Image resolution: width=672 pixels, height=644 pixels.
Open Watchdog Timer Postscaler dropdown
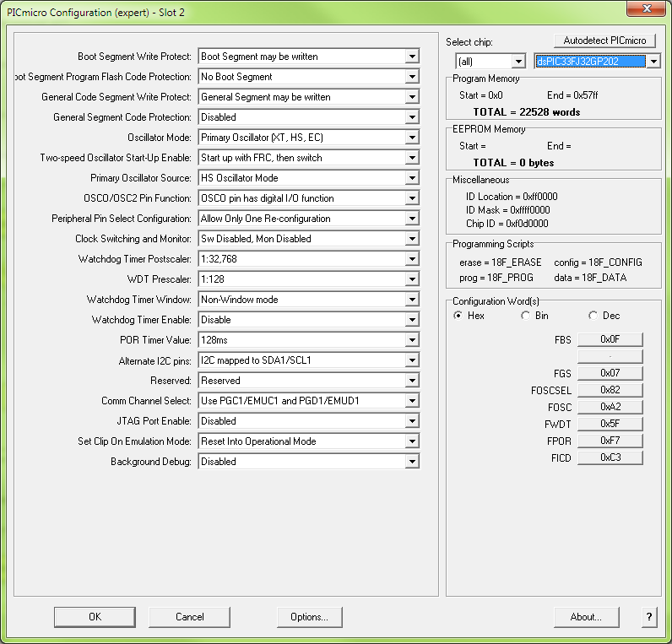click(x=412, y=259)
